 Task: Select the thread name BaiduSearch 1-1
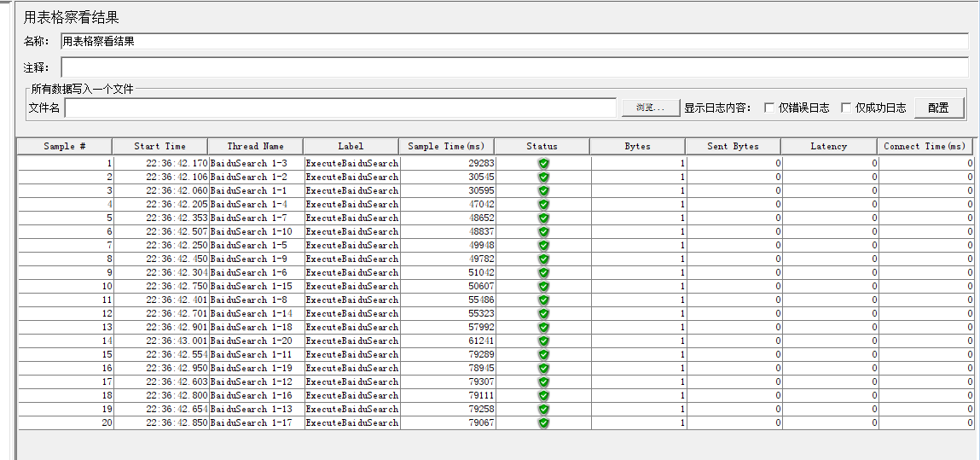(257, 190)
